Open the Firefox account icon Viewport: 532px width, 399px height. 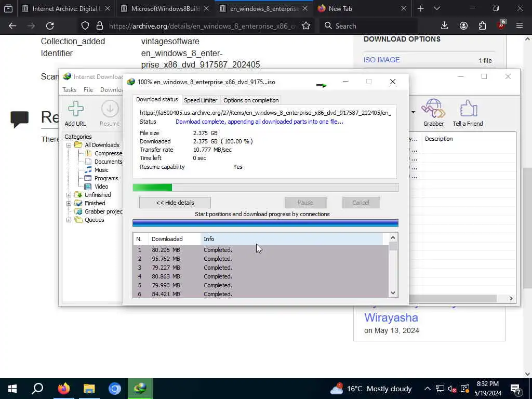tap(463, 26)
